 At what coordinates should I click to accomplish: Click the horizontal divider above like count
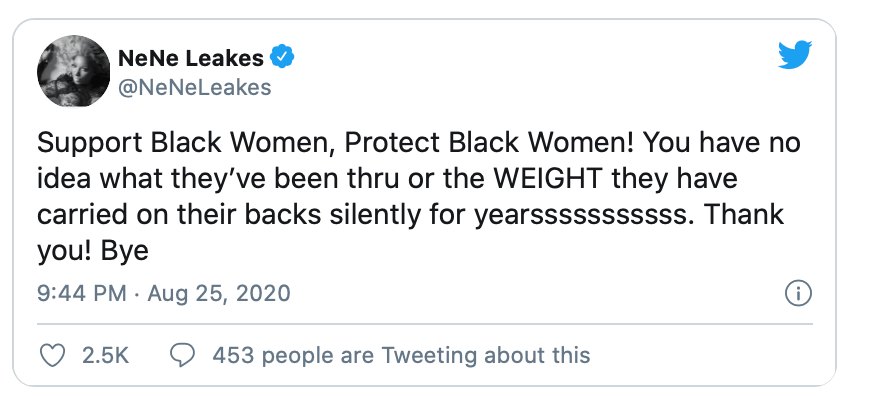425,324
